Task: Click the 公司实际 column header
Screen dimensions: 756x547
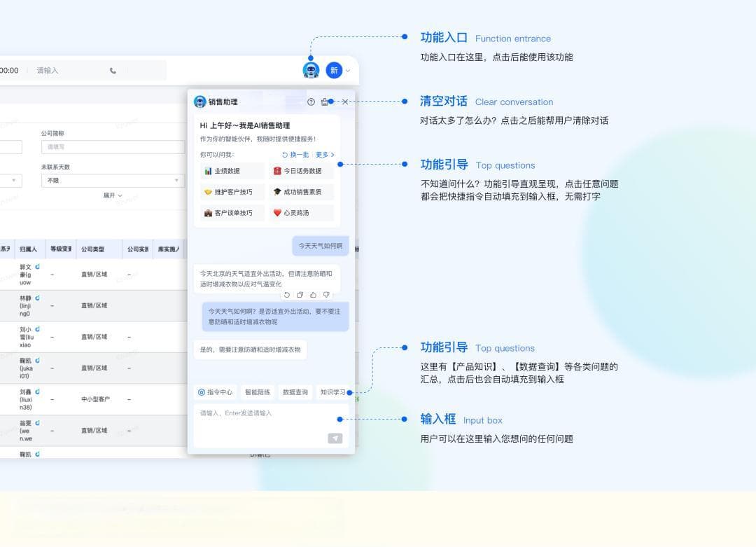Action: [137, 249]
